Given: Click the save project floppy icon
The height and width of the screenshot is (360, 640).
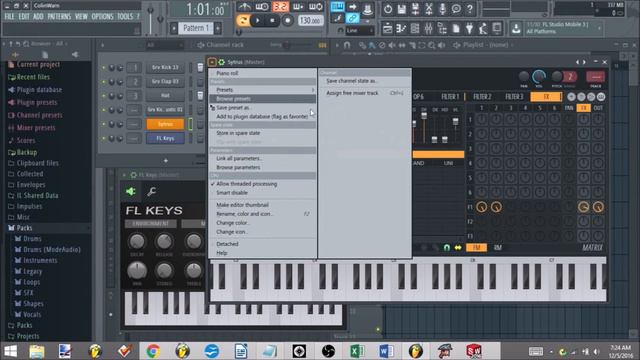Looking at the screenshot, I should click(402, 9).
